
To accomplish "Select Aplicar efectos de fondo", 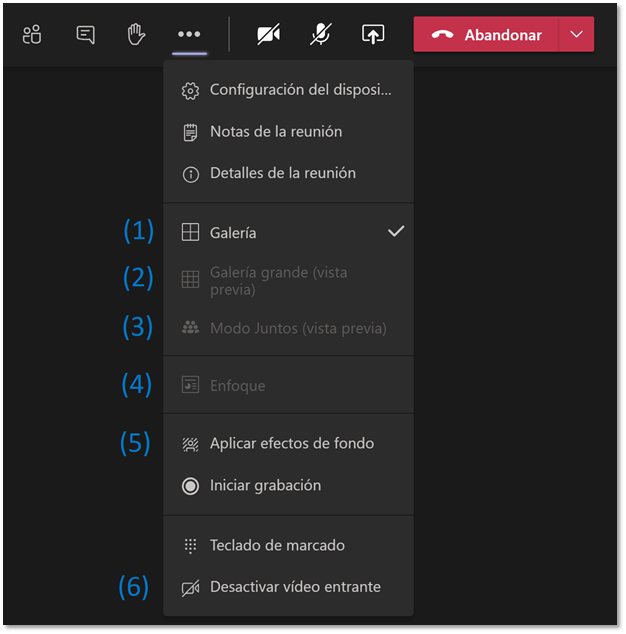I will click(x=288, y=444).
